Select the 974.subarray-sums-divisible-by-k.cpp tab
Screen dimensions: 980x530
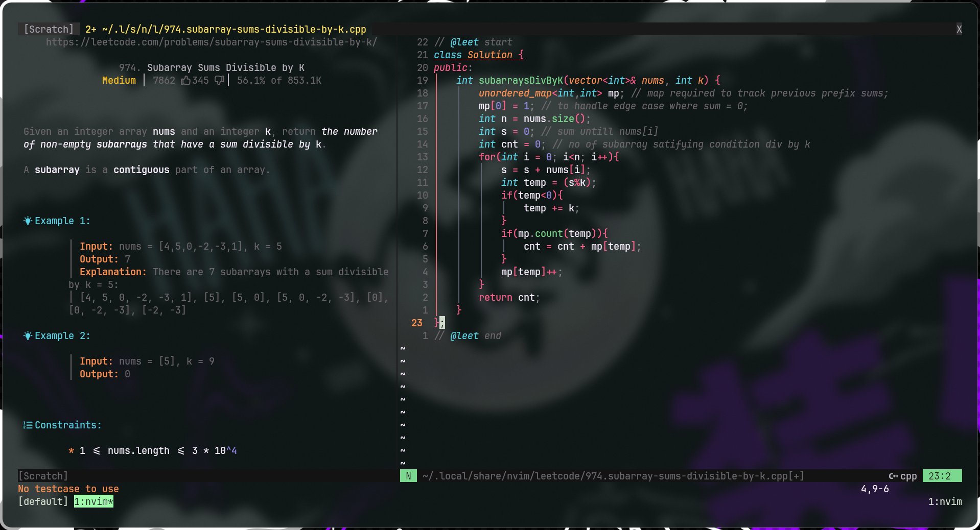[226, 30]
